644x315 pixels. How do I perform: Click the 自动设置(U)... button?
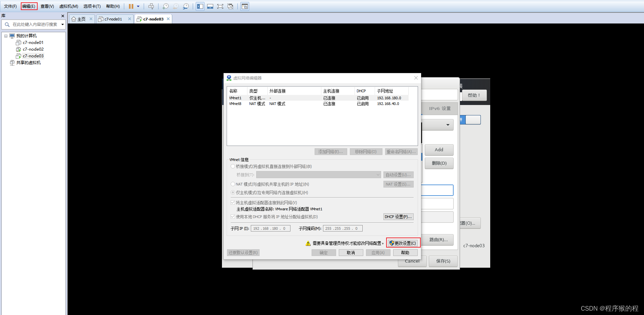click(x=398, y=175)
